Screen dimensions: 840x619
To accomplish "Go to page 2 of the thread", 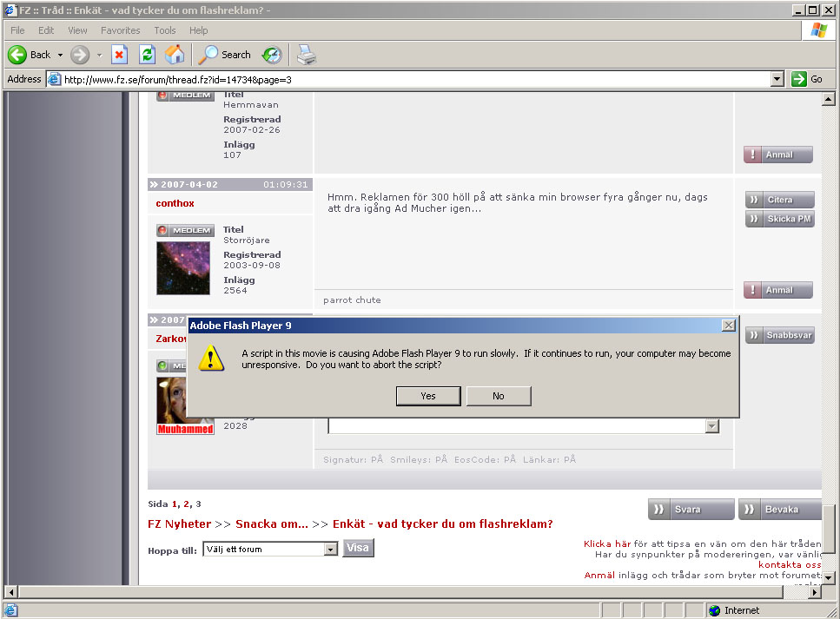I will click(186, 504).
